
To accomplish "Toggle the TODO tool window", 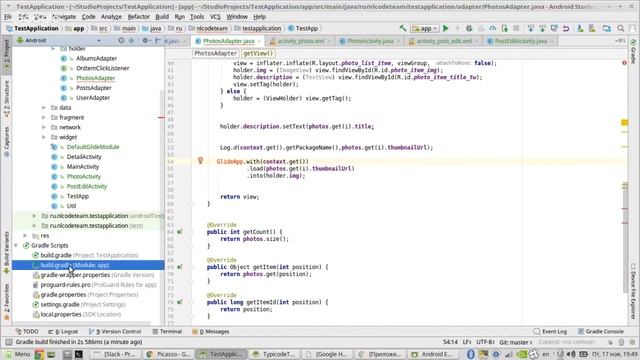I will coord(27,331).
